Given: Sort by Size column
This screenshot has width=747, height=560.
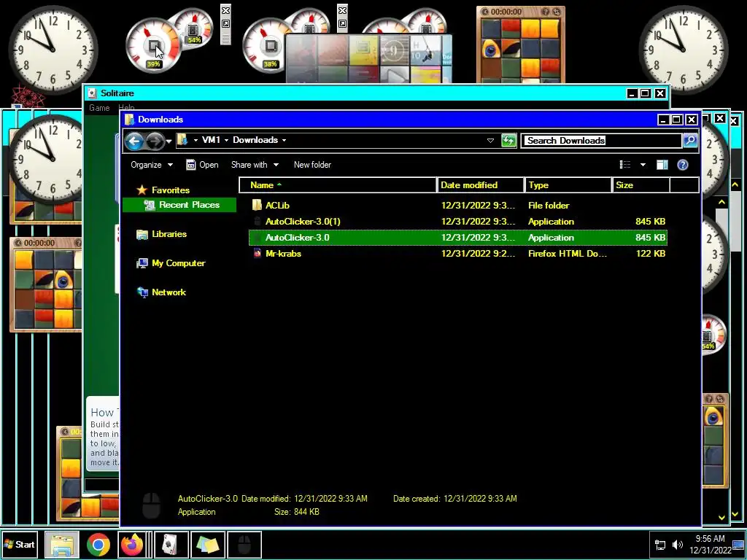Looking at the screenshot, I should pos(640,185).
